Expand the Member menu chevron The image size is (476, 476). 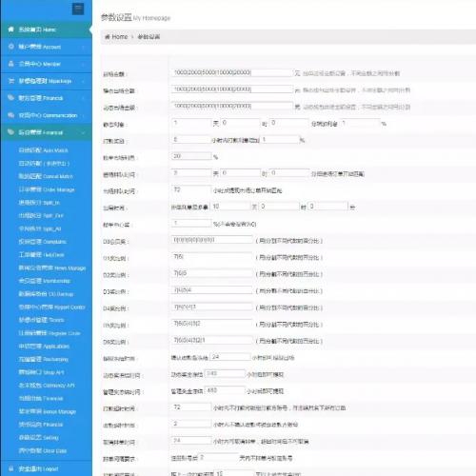pos(84,64)
